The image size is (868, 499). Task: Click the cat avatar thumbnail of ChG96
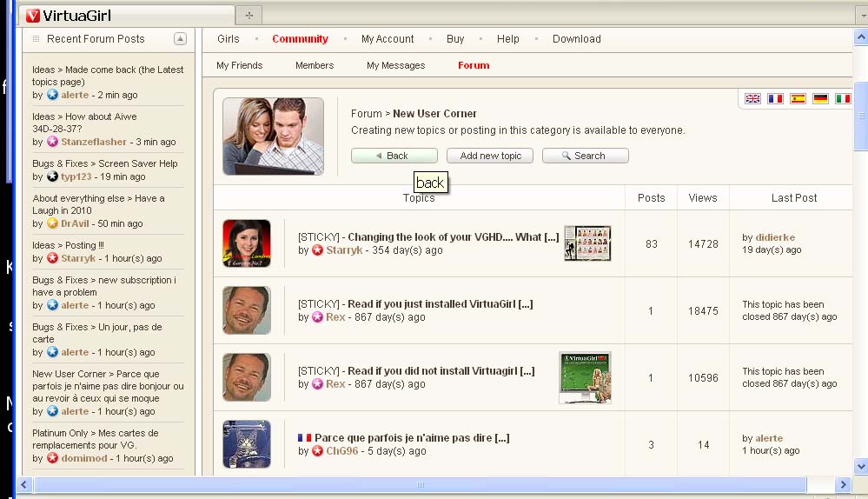(247, 444)
